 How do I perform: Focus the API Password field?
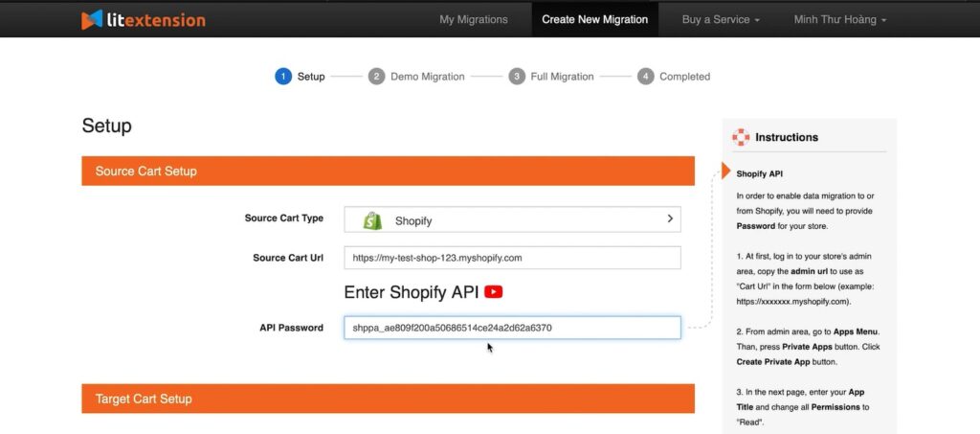512,328
